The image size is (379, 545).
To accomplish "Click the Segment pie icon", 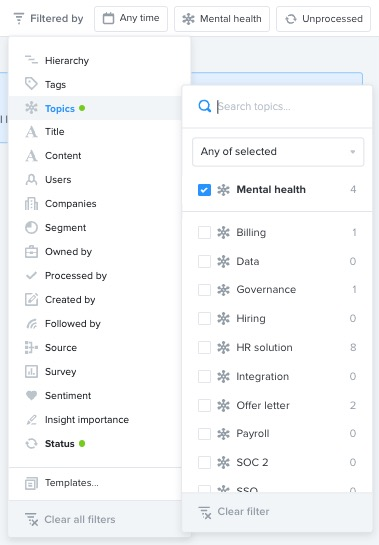I will [31, 228].
